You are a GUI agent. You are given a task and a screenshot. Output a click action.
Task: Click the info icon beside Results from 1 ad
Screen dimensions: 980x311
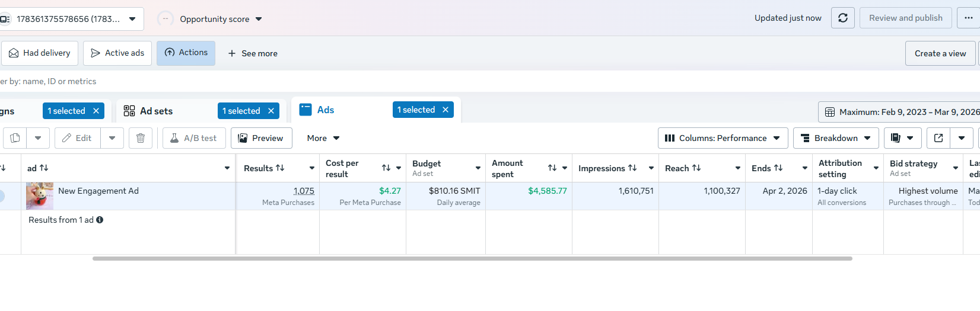tap(100, 220)
